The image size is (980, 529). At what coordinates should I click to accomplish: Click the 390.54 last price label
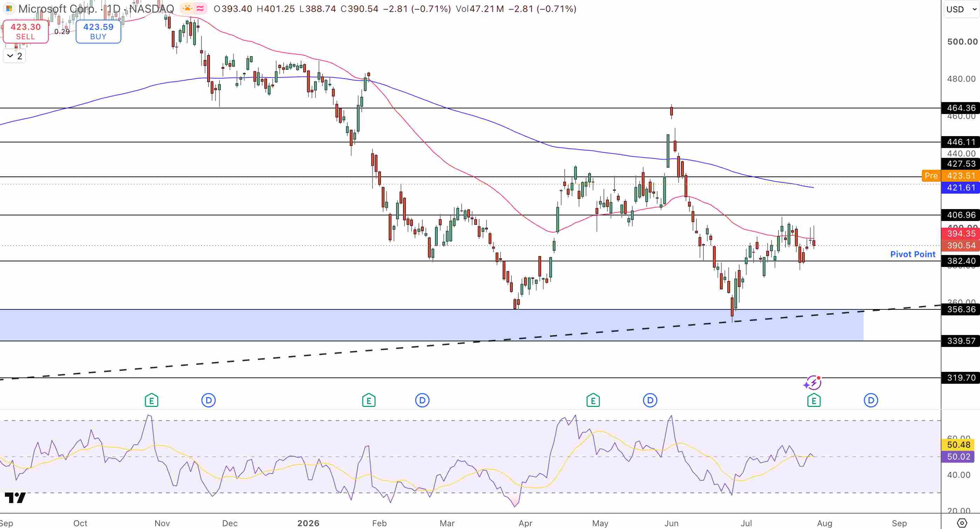tap(961, 245)
